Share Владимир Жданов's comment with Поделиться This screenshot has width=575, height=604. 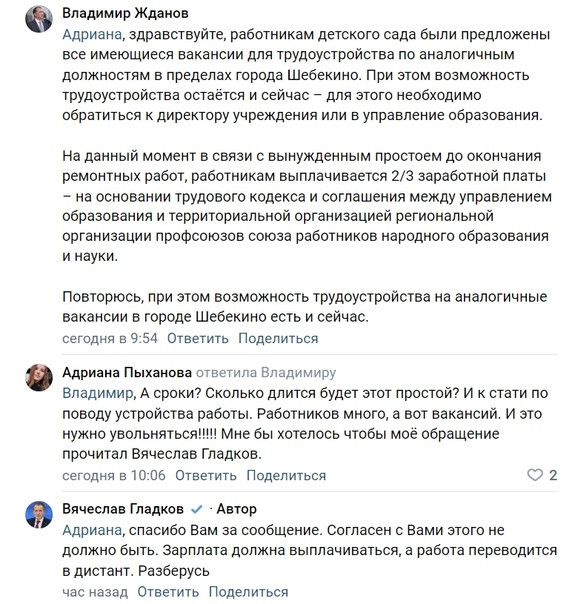pos(278,338)
